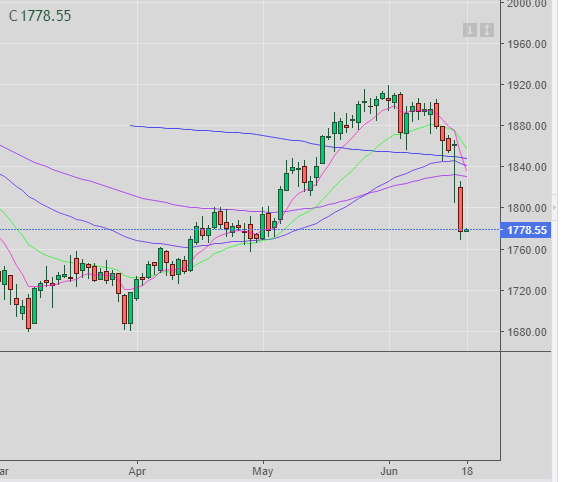Image resolution: width=567 pixels, height=482 pixels.
Task: Click the 18 date axis label
Action: [x=467, y=472]
